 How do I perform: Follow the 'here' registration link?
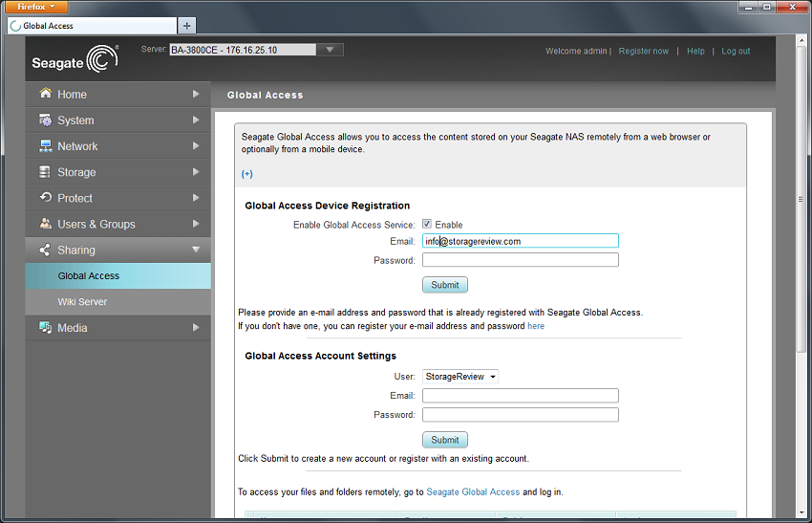[536, 326]
